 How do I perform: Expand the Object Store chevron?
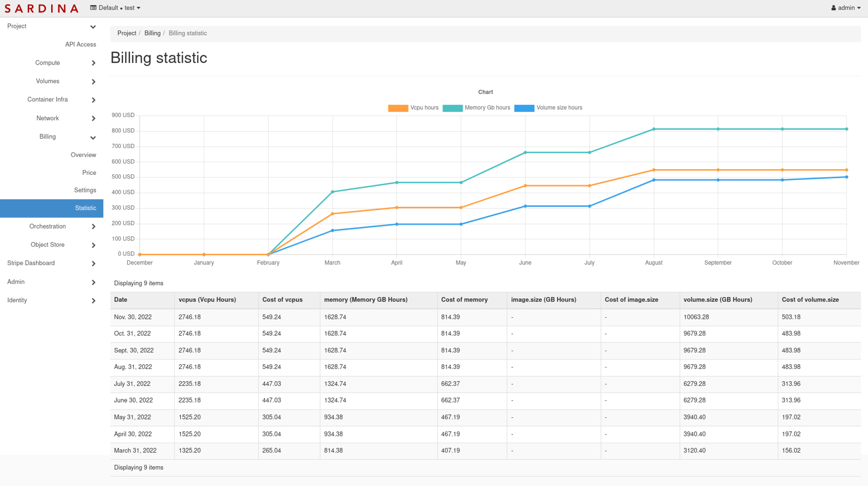click(x=93, y=245)
